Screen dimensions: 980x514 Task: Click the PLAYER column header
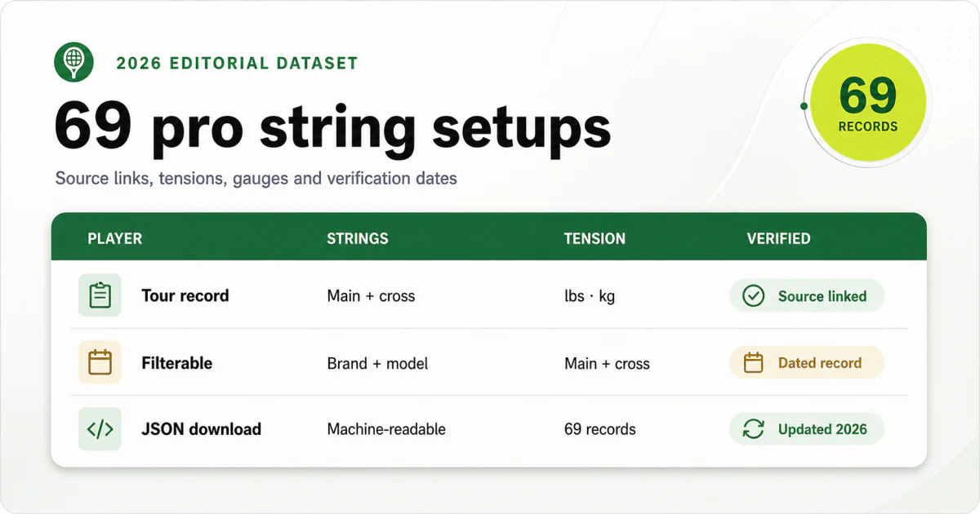pyautogui.click(x=115, y=239)
